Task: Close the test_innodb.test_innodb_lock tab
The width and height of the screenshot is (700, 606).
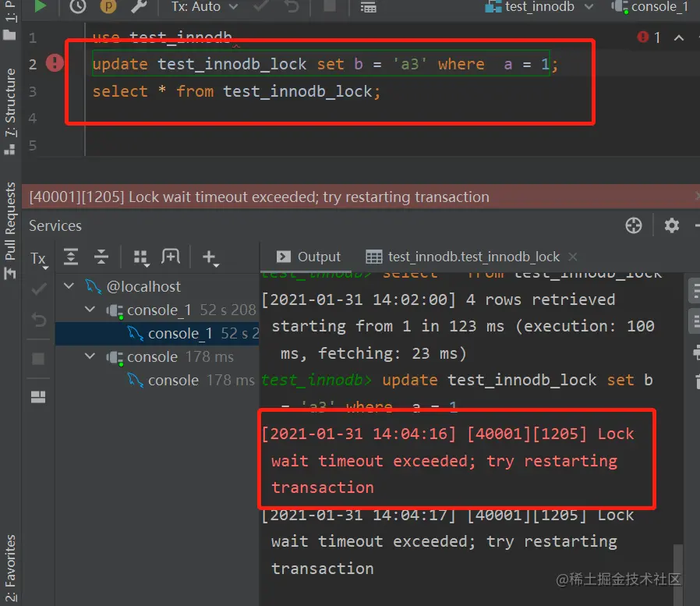Action: coord(573,257)
